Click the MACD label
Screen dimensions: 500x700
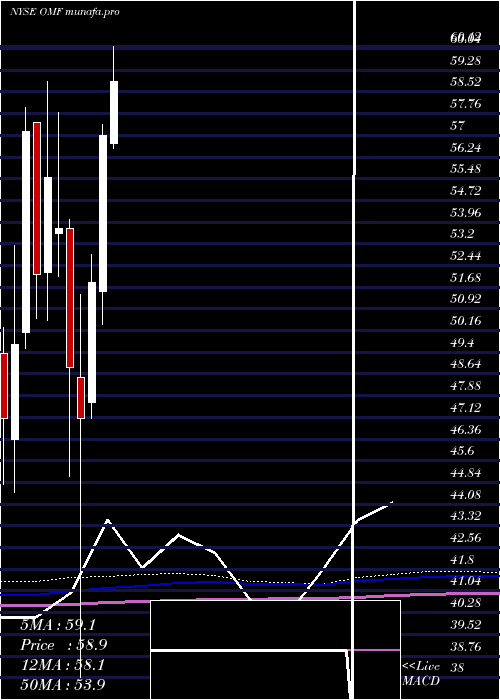pyautogui.click(x=421, y=681)
